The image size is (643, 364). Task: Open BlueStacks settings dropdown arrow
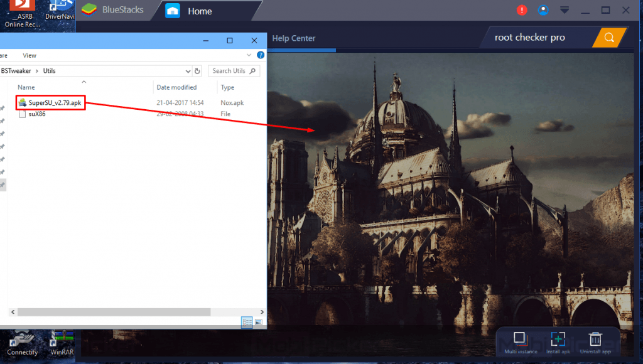click(x=565, y=10)
